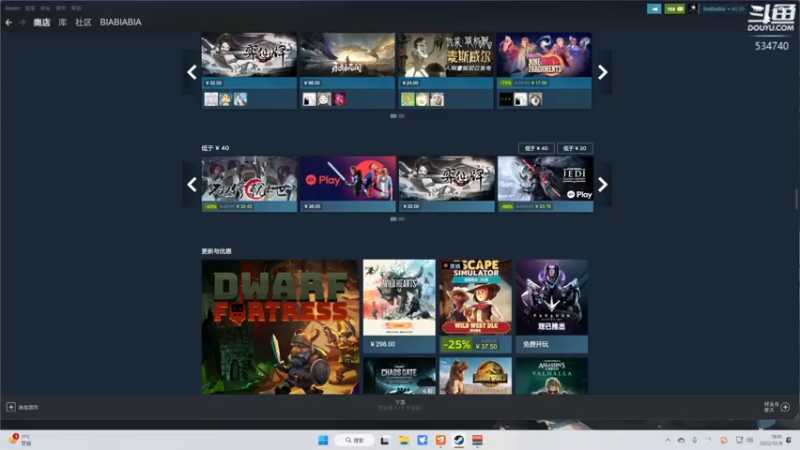Open the Steam menu in the menu bar
This screenshot has width=800, height=450.
pos(12,8)
